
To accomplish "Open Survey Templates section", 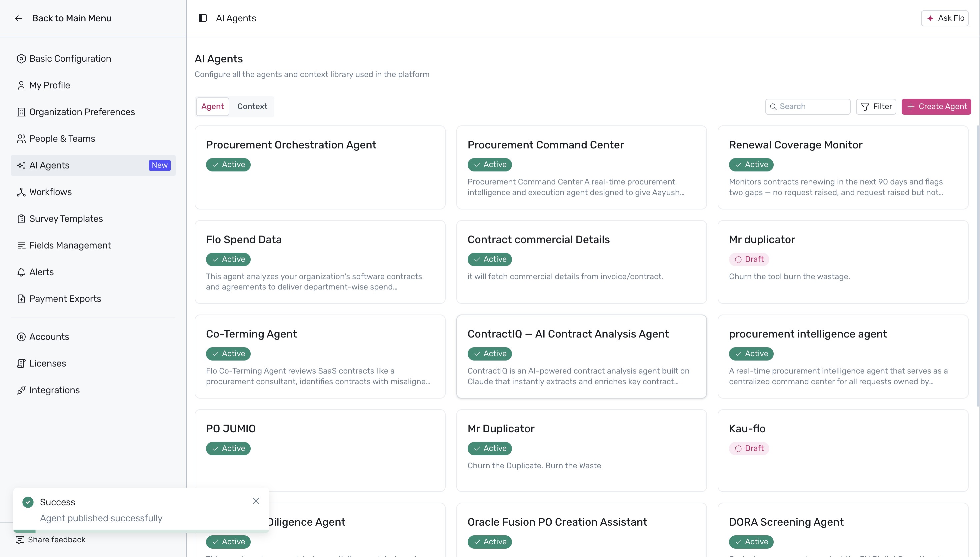I will pos(93,219).
